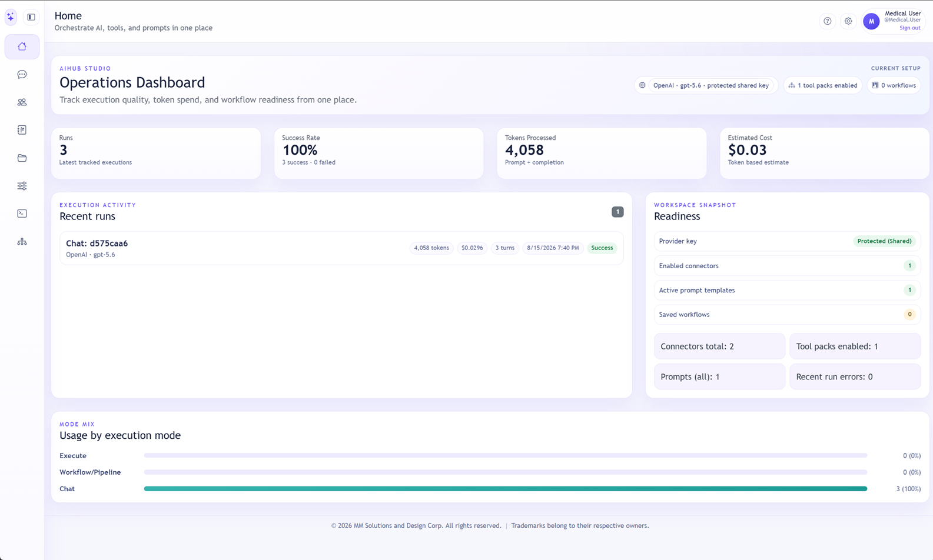Open the hierarchy workflow sidebar icon
The width and height of the screenshot is (933, 560).
(22, 242)
